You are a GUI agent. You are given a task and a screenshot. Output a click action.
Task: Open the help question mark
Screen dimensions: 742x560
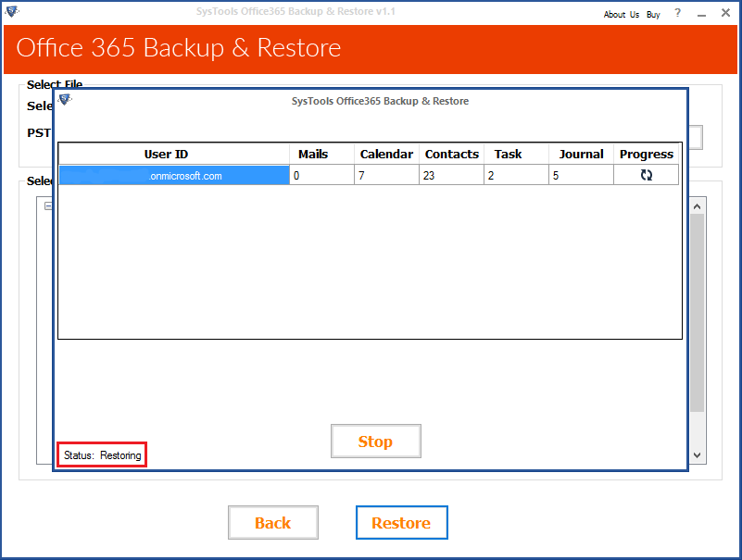tap(678, 13)
